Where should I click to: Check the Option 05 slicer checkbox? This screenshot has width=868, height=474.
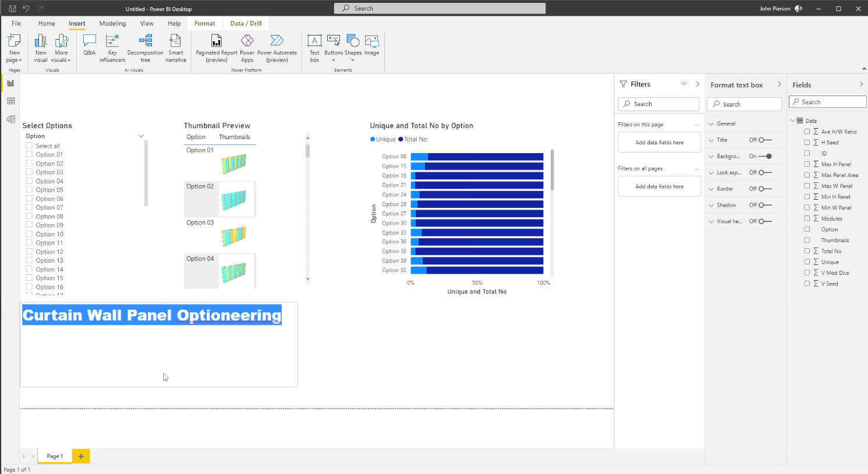(x=29, y=190)
